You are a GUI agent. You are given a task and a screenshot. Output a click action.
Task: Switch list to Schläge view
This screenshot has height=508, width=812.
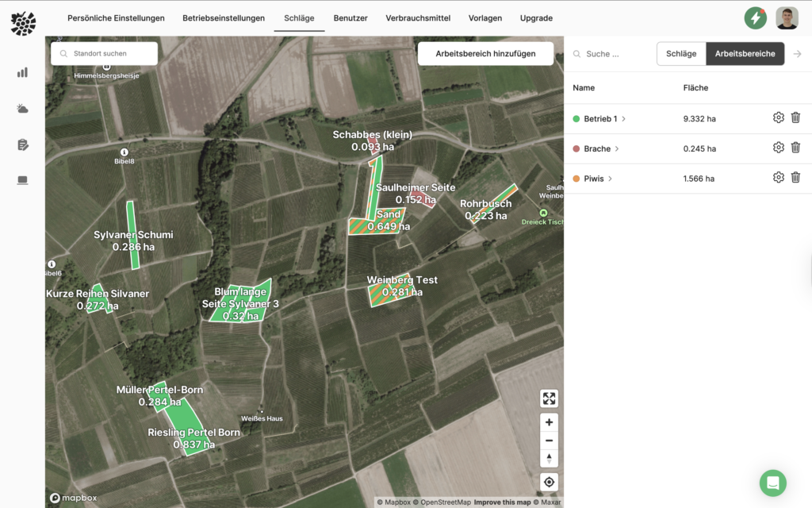[680, 54]
